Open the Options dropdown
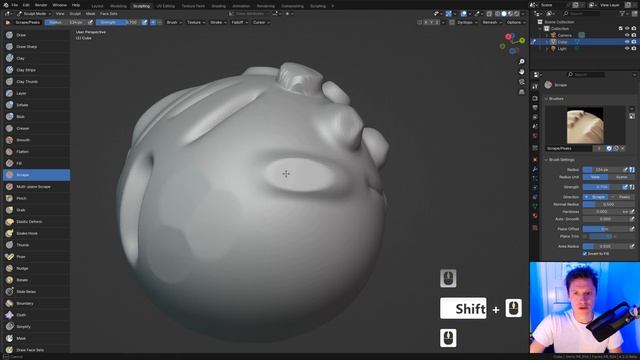 (x=516, y=22)
